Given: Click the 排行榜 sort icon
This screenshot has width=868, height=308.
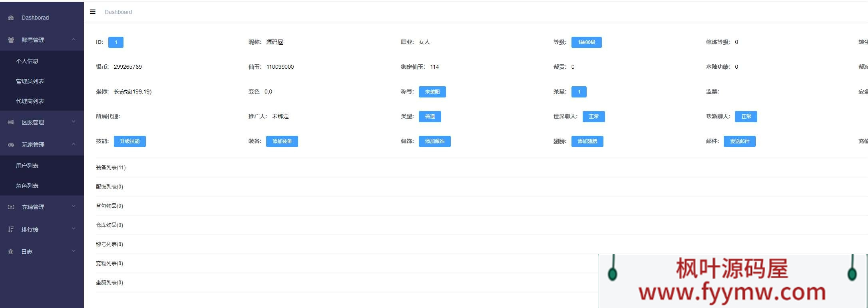Looking at the screenshot, I should tap(11, 229).
